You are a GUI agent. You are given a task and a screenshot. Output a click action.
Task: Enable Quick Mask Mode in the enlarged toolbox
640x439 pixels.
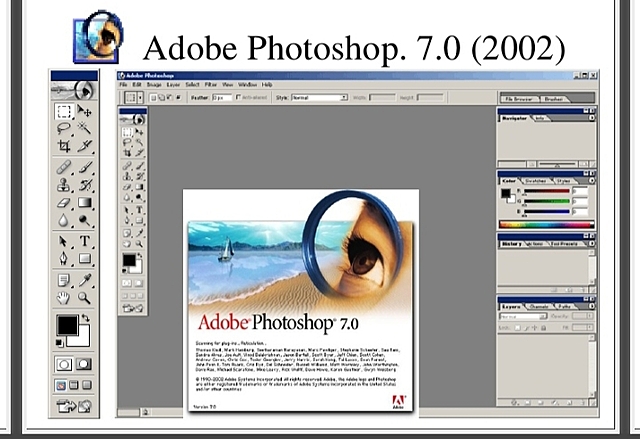coord(84,364)
